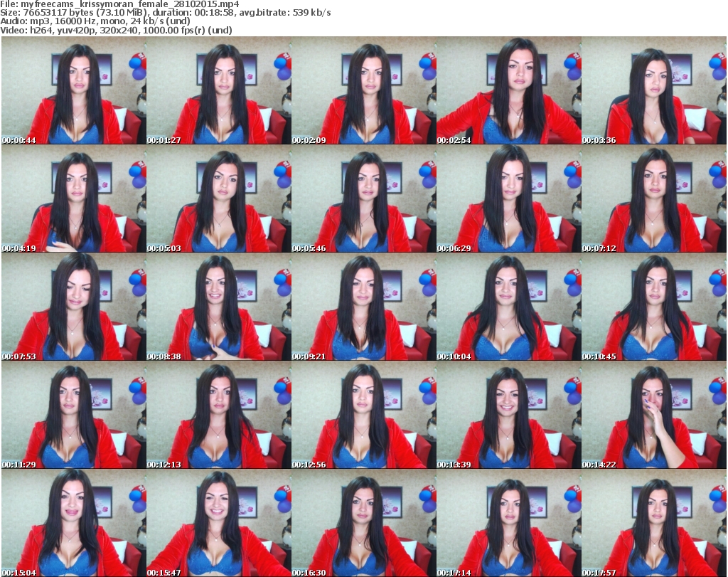Select the thumbnail frame timestamped 00:14:22

pos(654,414)
